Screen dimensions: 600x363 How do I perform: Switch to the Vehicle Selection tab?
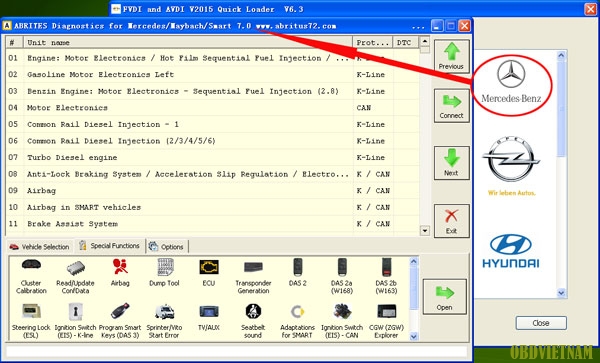[40, 247]
